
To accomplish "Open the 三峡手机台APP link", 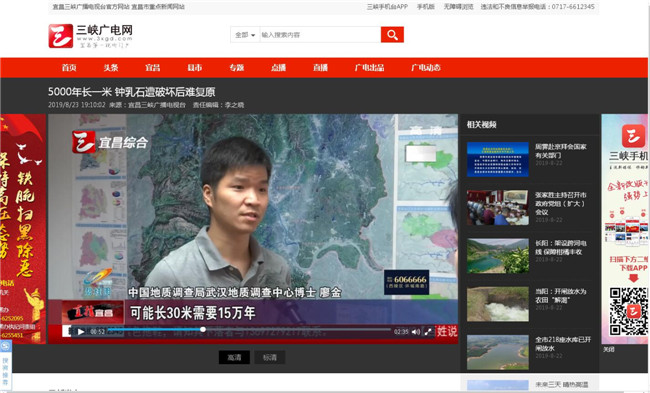I will [x=387, y=7].
